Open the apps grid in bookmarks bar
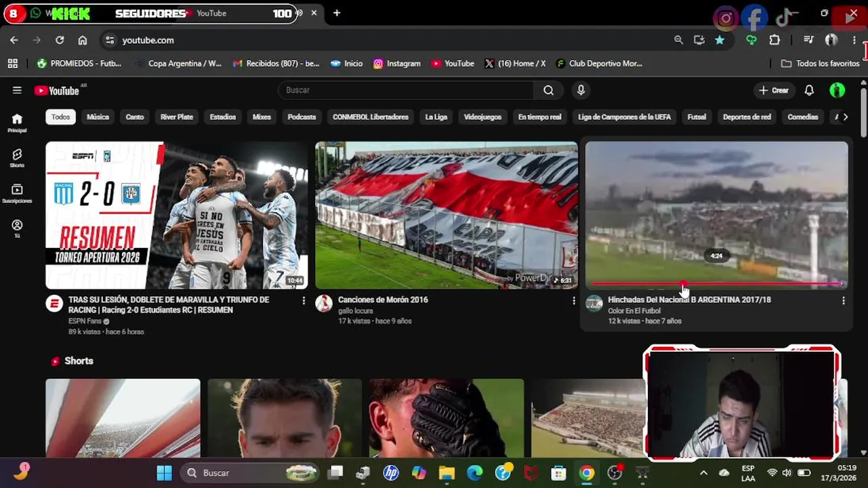The width and height of the screenshot is (868, 488). [12, 63]
